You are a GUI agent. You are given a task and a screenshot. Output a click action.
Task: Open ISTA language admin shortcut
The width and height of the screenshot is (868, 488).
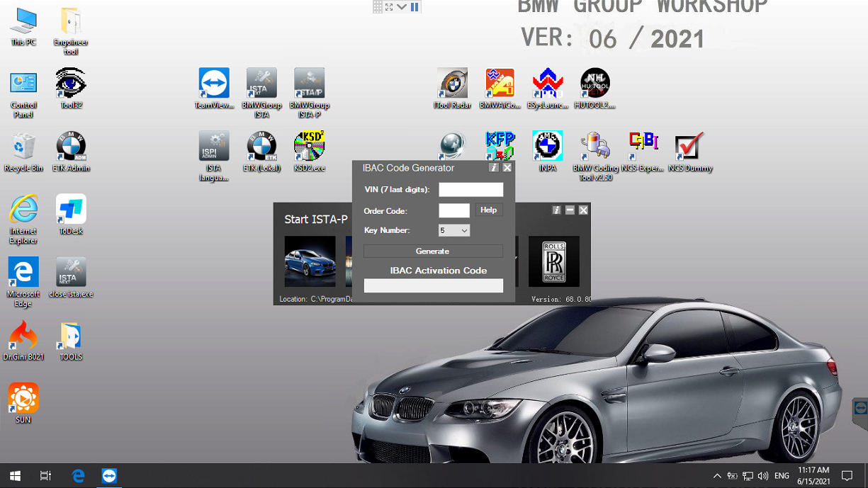[214, 157]
